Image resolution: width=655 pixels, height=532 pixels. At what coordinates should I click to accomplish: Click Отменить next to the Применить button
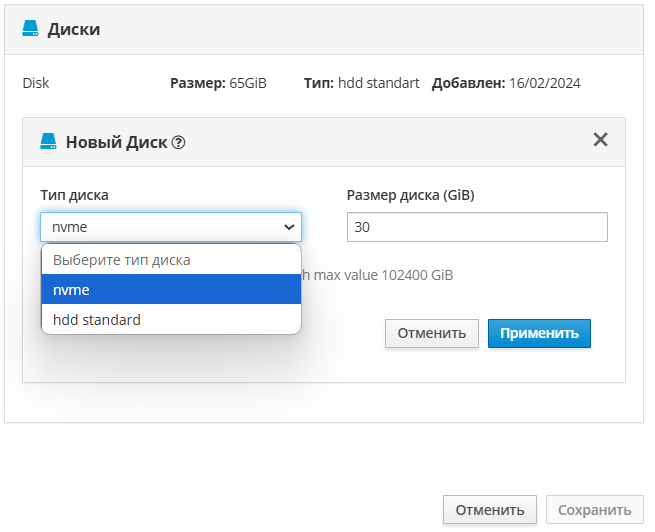(431, 333)
